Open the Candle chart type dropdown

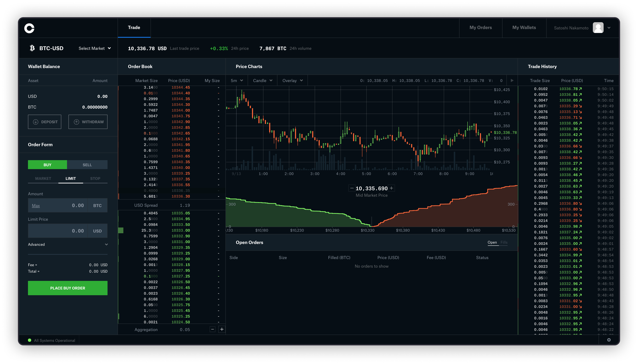tap(262, 81)
